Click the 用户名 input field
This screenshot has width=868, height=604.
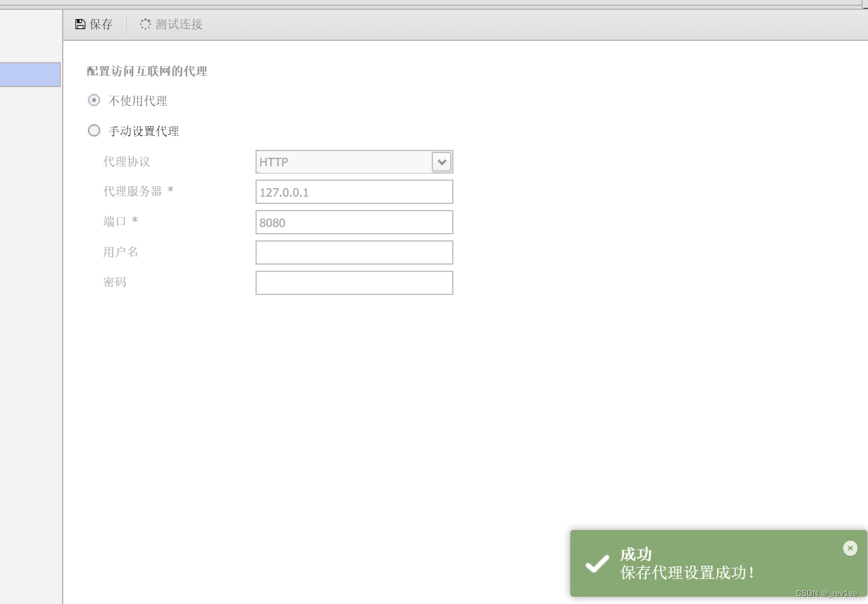pos(354,253)
